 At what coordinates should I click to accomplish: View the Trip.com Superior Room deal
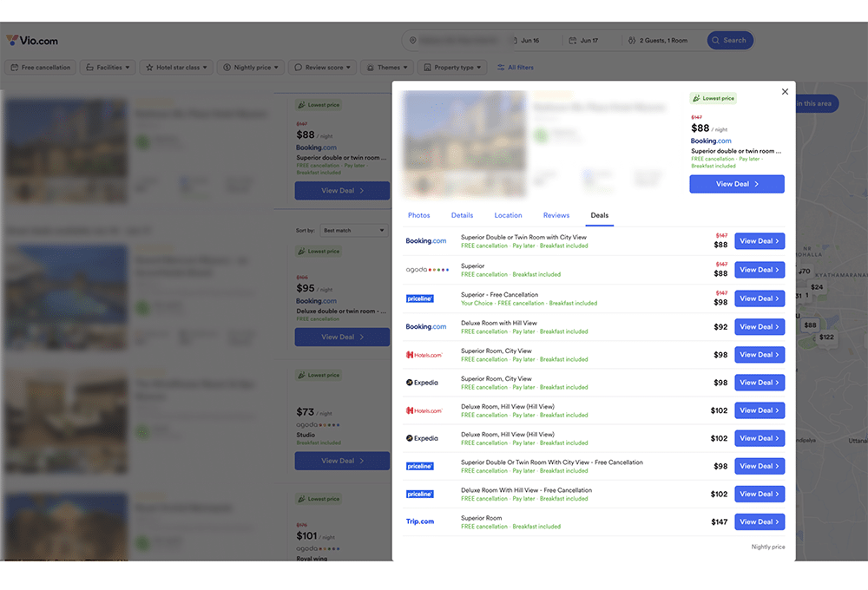759,522
